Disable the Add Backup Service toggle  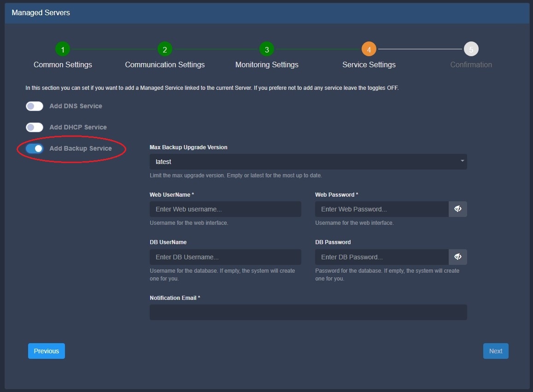click(x=35, y=148)
